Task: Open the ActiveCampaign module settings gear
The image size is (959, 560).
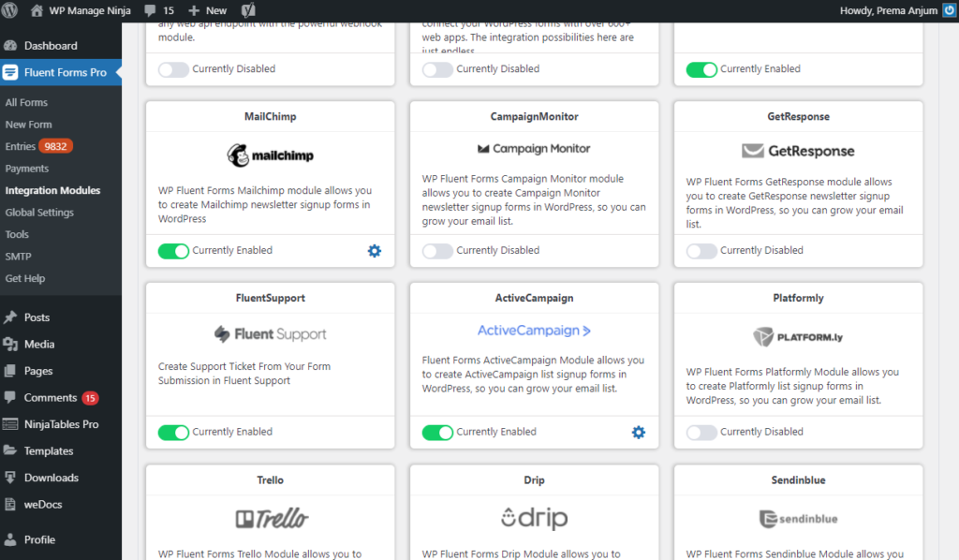Action: [x=638, y=433]
